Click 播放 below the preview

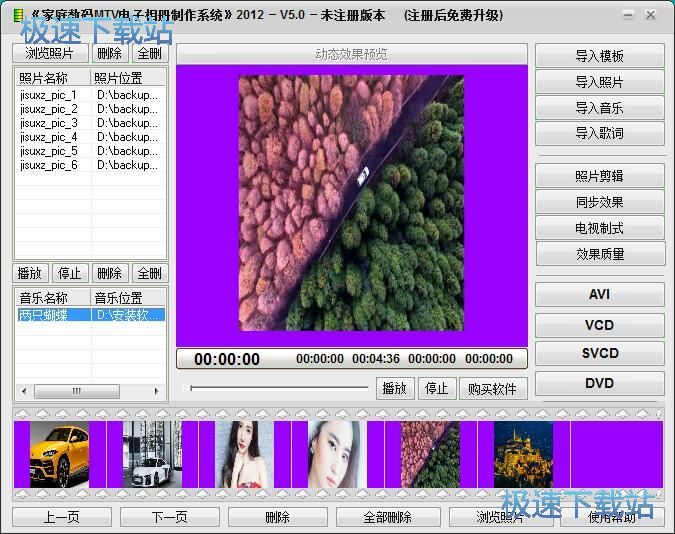point(395,388)
